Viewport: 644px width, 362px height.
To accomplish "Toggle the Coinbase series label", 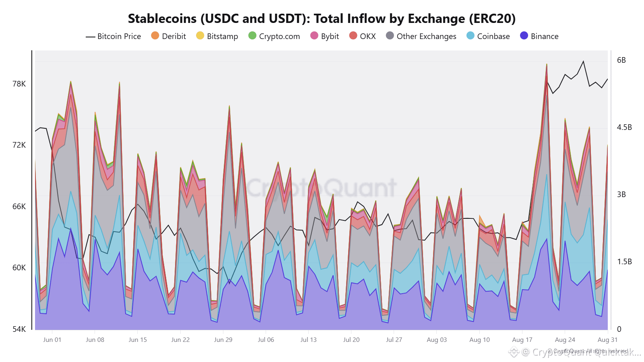I will coord(493,36).
